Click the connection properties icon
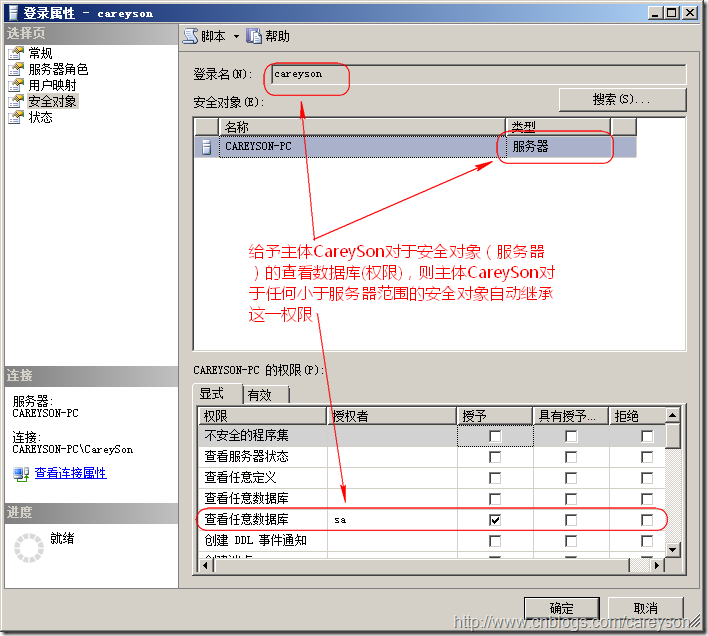708x636 pixels. pyautogui.click(x=21, y=474)
